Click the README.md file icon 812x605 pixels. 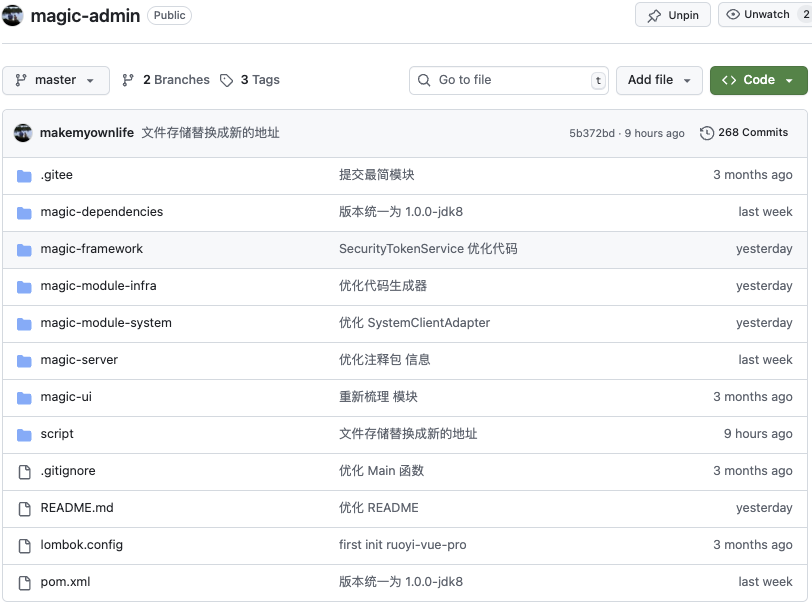coord(24,508)
